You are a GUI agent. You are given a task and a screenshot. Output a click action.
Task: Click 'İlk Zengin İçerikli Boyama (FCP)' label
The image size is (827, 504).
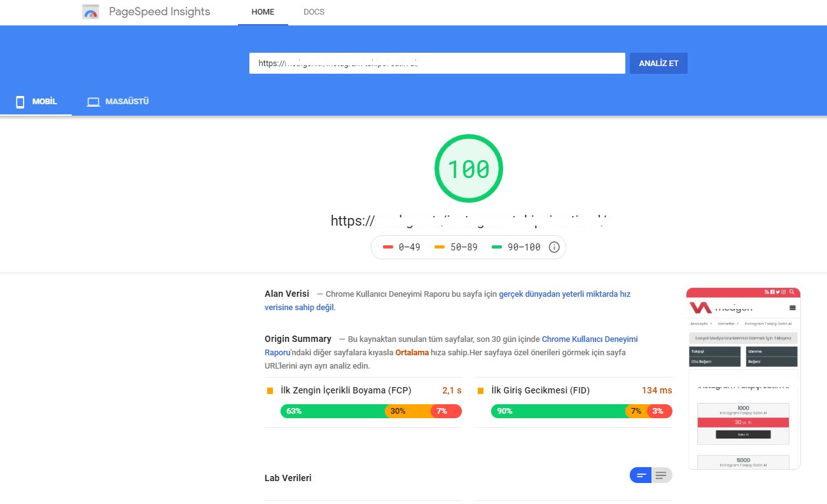(x=346, y=391)
